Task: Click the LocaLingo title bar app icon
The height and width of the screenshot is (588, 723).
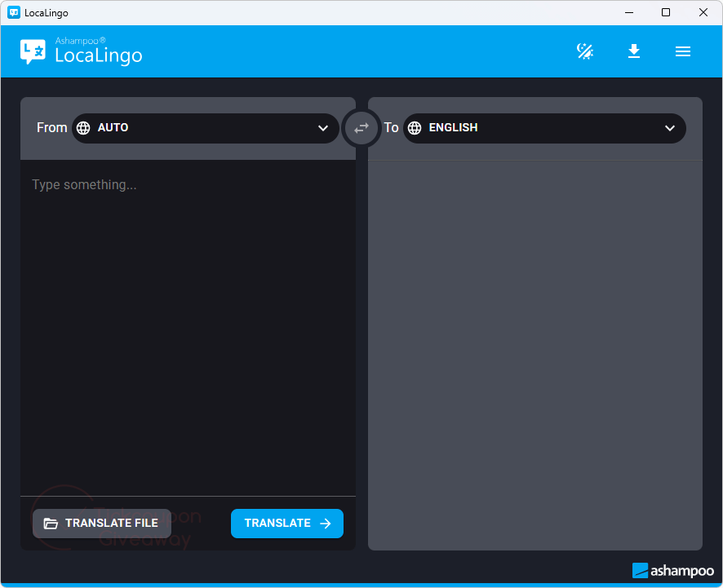Action: [x=13, y=12]
